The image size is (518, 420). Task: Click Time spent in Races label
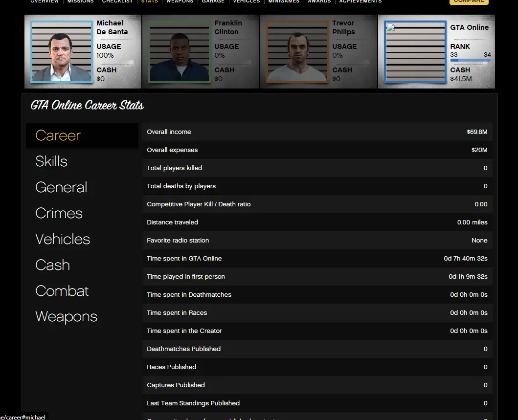coord(177,313)
